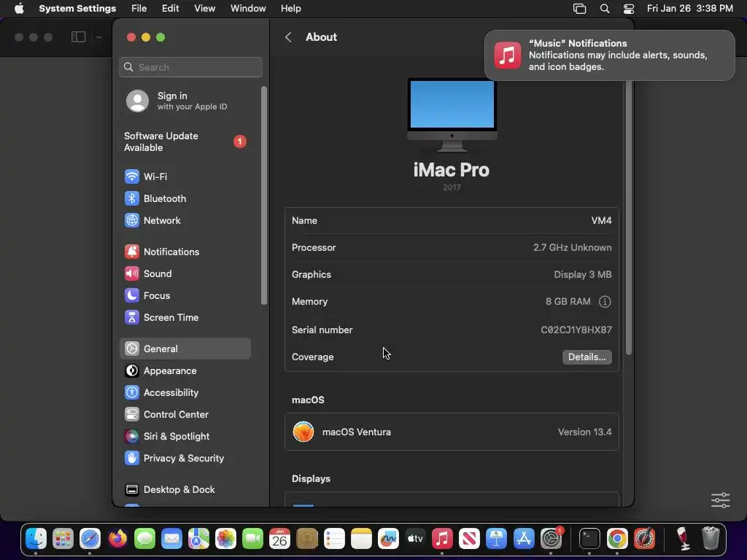Screen dimensions: 747x560
Task: Launch Safari from the Dock
Action: click(90, 539)
